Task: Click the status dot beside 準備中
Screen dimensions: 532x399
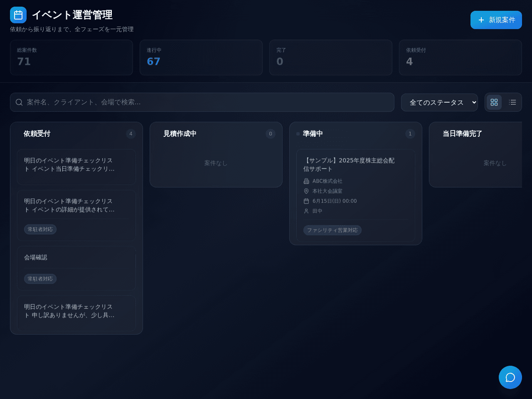Action: [x=298, y=134]
